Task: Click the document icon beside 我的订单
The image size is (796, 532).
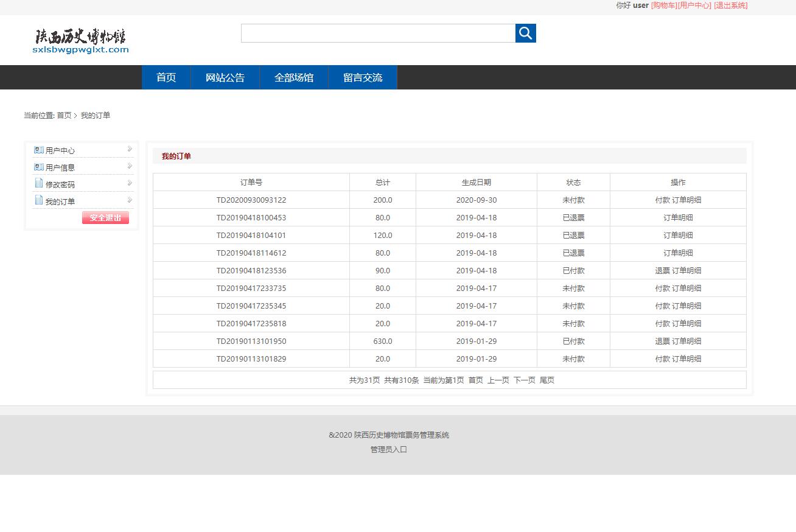Action: click(39, 201)
